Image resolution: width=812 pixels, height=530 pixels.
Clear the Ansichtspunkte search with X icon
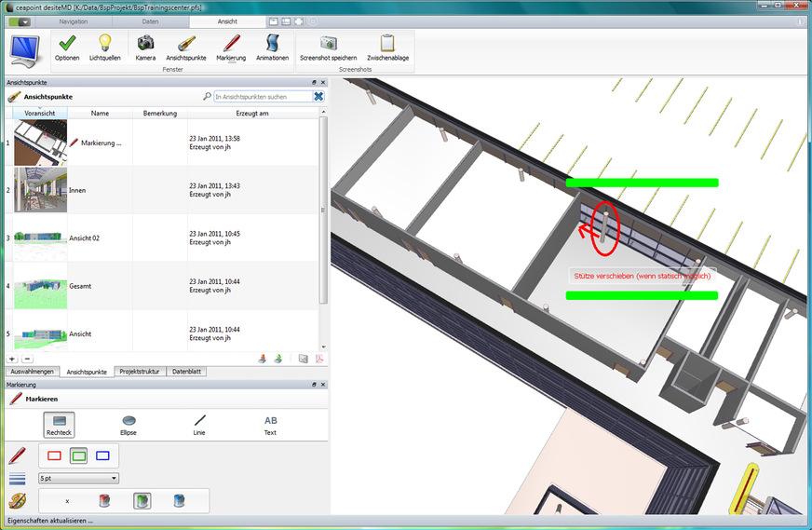(x=318, y=97)
